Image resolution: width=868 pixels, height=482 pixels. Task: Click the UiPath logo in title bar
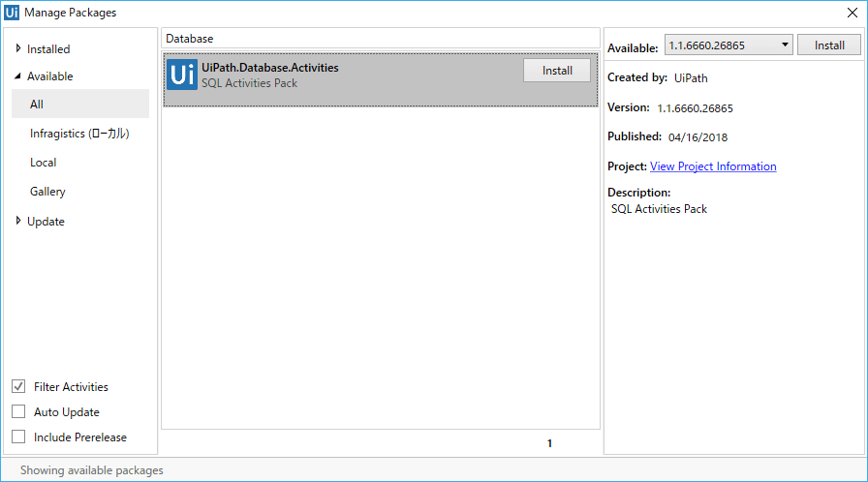pos(12,13)
